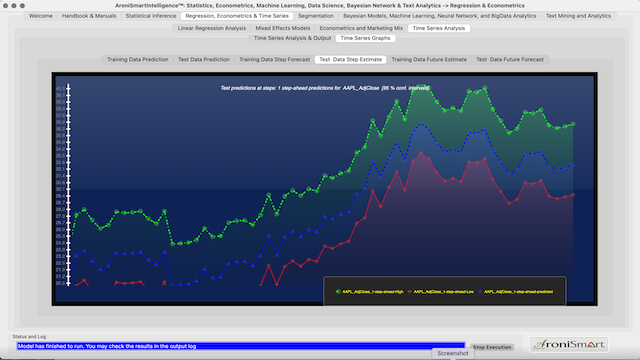Click the chart title 'Test predictions at steps'
The height and width of the screenshot is (360, 640).
point(325,88)
